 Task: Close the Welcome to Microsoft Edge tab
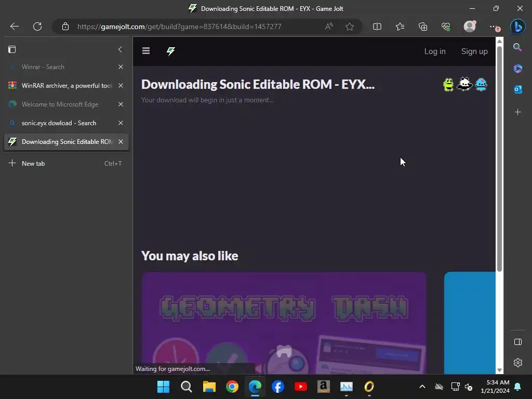pyautogui.click(x=121, y=104)
